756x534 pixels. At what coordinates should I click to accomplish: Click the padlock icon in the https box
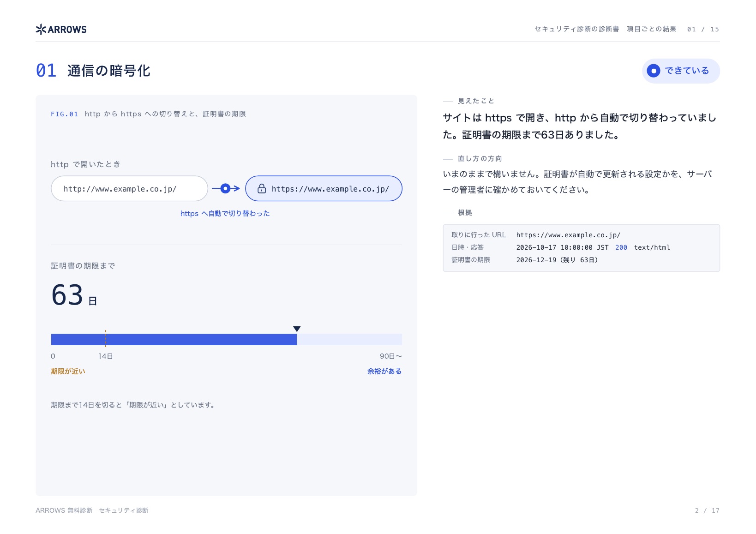coord(262,189)
